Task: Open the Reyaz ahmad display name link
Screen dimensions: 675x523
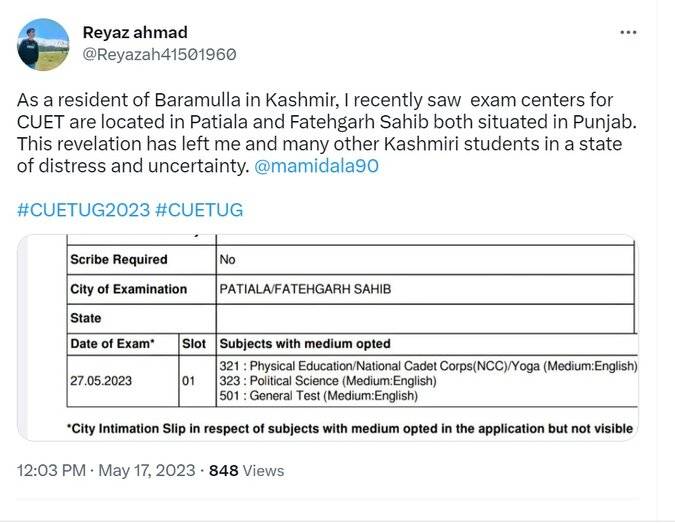Action: click(134, 33)
